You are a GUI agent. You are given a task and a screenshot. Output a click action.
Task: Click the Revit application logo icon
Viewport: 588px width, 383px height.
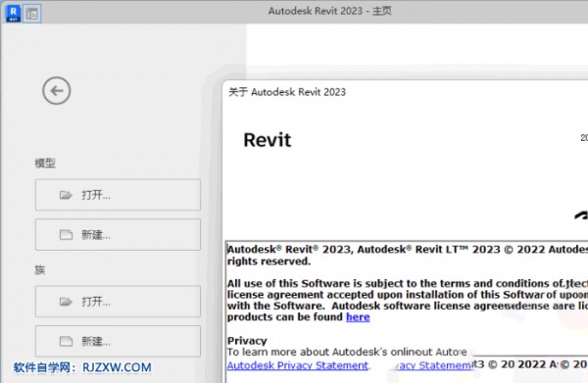pyautogui.click(x=13, y=14)
